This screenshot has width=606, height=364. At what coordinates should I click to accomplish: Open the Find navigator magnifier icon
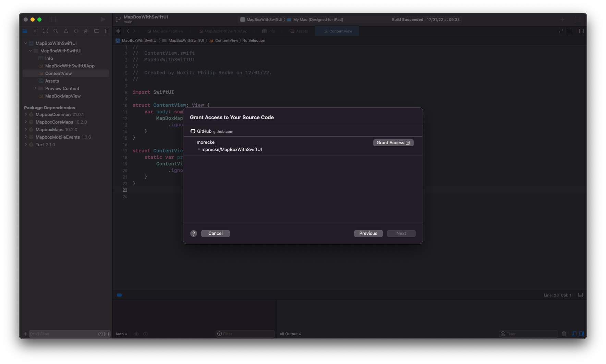[x=56, y=31]
